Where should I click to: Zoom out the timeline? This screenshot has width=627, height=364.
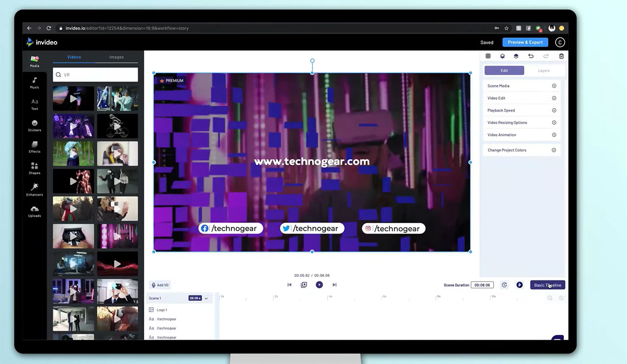[550, 298]
